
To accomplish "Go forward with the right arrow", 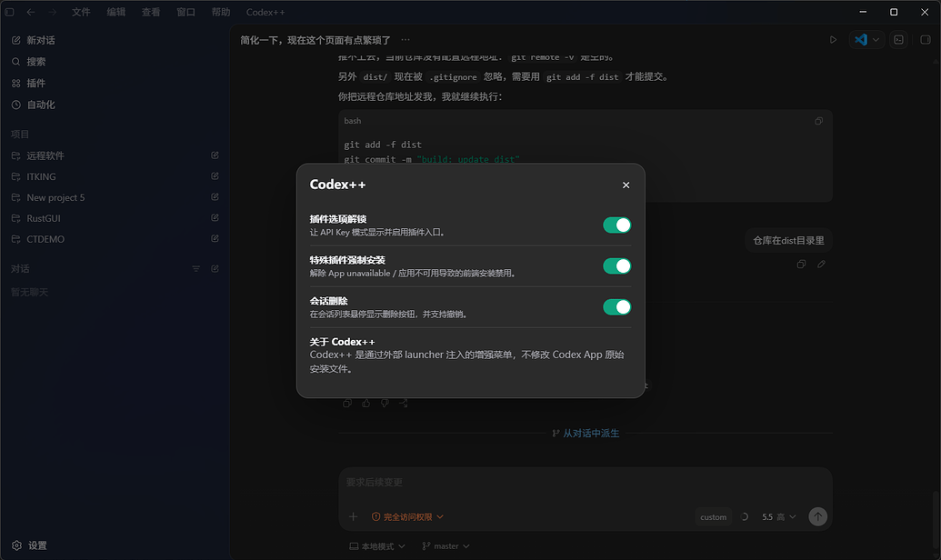I will (52, 12).
